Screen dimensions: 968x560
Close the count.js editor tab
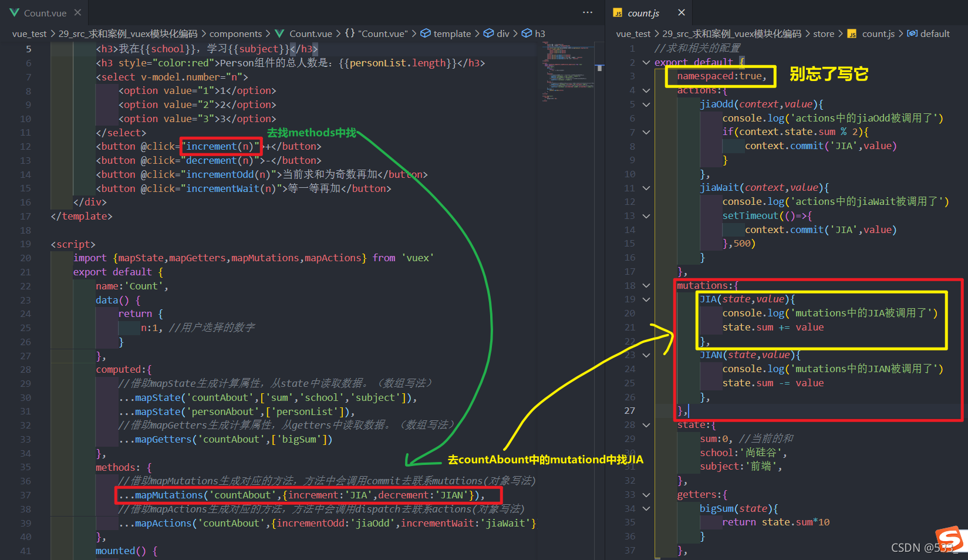(681, 12)
